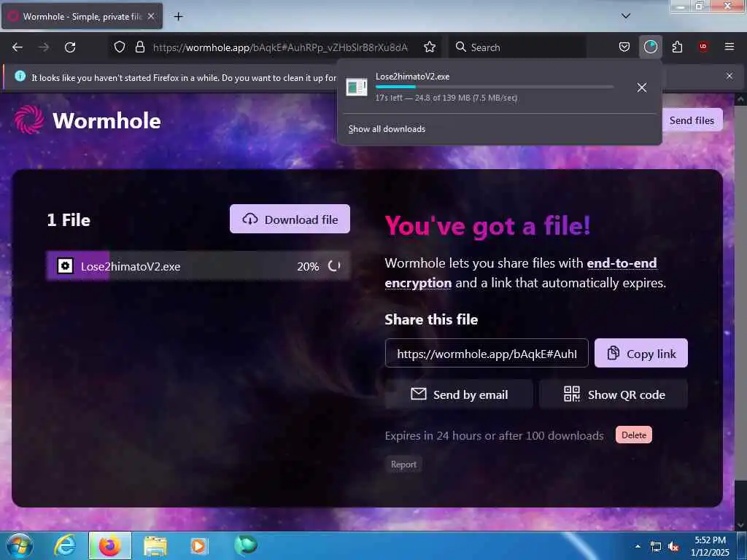Image resolution: width=747 pixels, height=560 pixels.
Task: Launch Internet Explorer from taskbar
Action: coord(65,545)
